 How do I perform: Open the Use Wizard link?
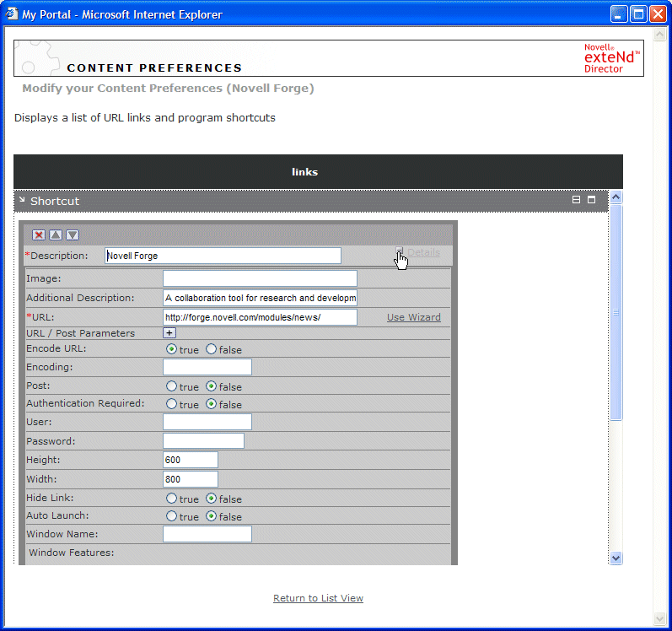tap(414, 317)
